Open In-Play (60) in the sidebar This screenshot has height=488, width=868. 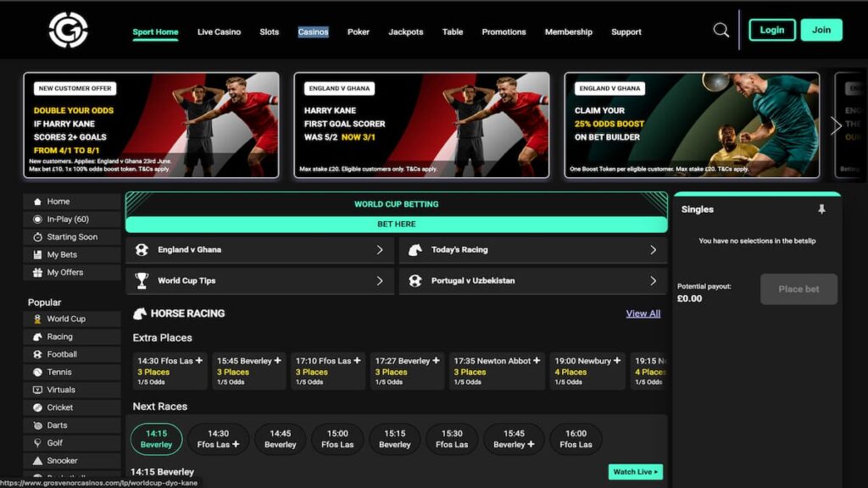click(x=72, y=219)
